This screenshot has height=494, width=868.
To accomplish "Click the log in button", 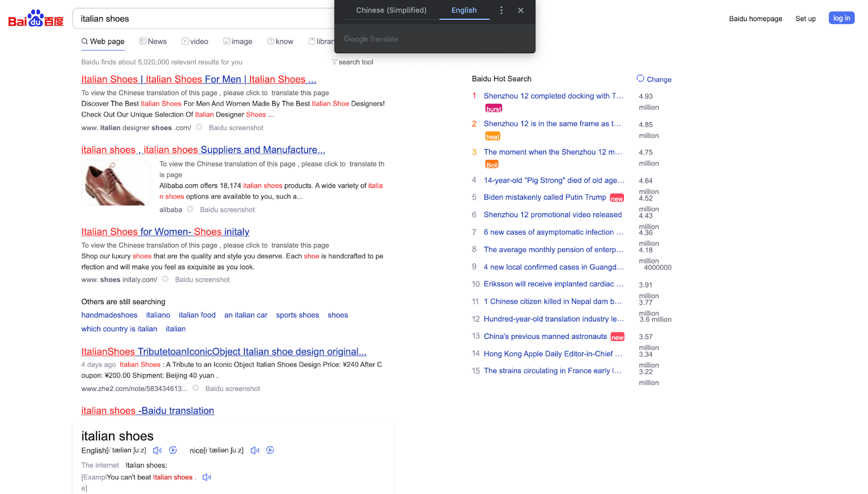I will coord(841,18).
